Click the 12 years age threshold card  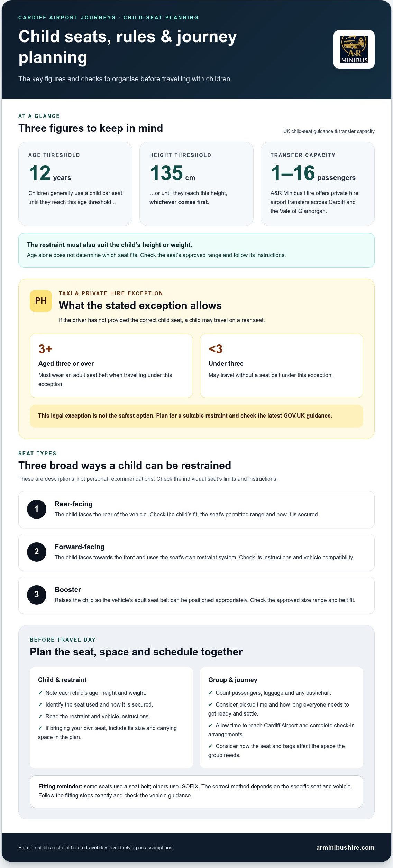click(75, 184)
